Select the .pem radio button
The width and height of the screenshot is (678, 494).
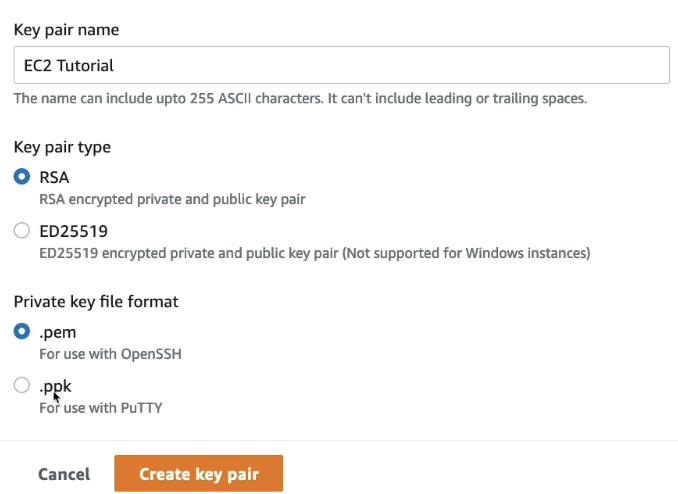click(22, 331)
